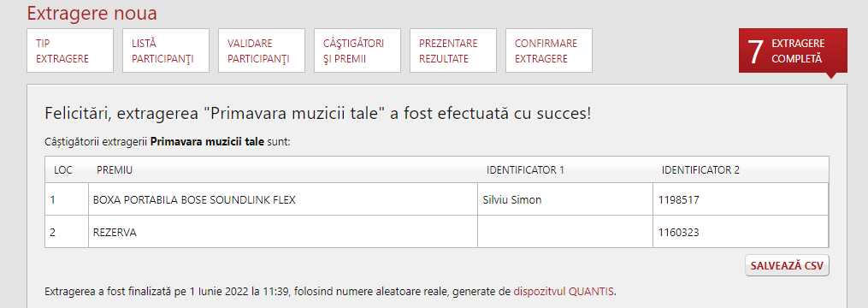Open the Confirmare Extragere step

tap(549, 50)
